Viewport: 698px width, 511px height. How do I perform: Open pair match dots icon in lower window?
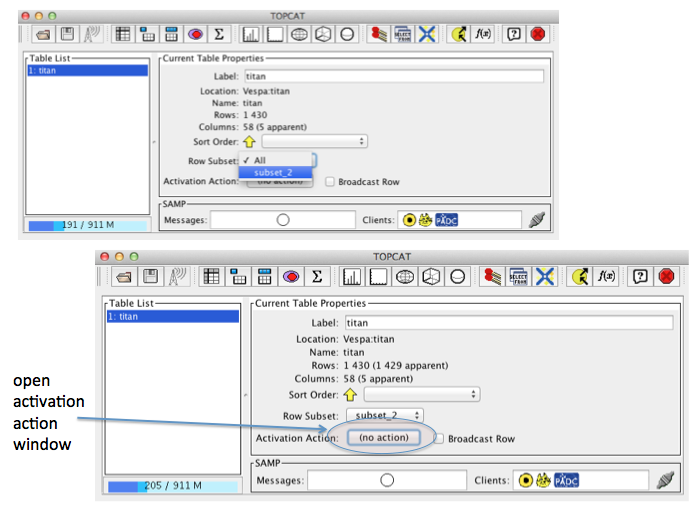(x=492, y=277)
